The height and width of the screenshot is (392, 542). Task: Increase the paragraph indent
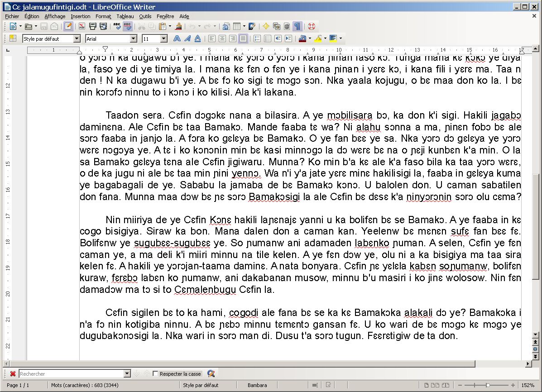[288, 38]
